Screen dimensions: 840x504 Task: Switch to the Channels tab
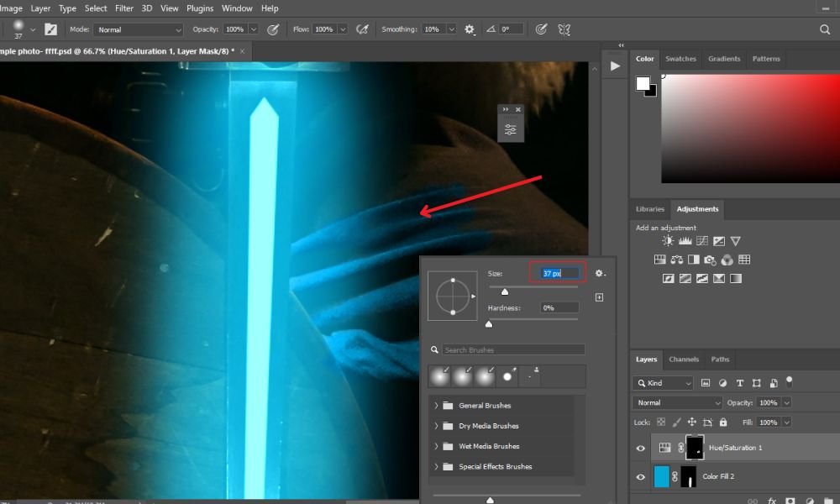click(684, 360)
